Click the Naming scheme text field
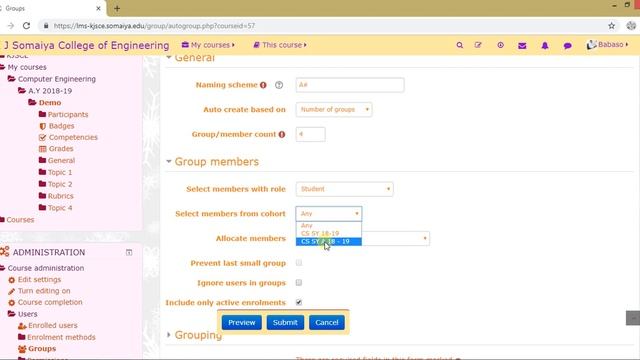Screen dimensions: 640x360 [x=350, y=85]
